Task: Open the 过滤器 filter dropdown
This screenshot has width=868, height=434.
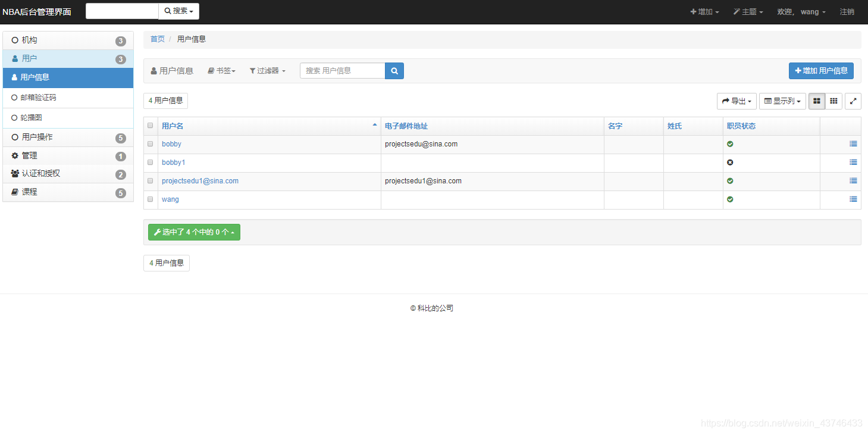Action: coord(267,71)
